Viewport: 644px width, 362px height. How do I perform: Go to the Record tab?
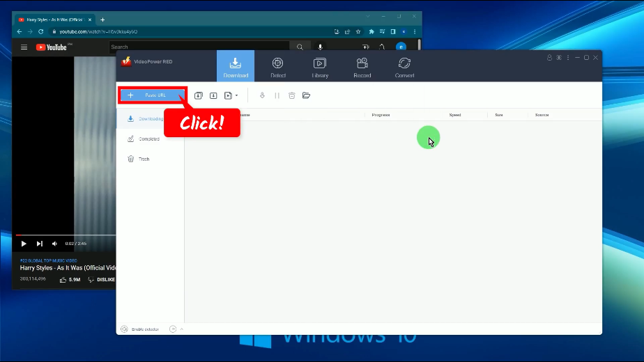[x=362, y=68]
